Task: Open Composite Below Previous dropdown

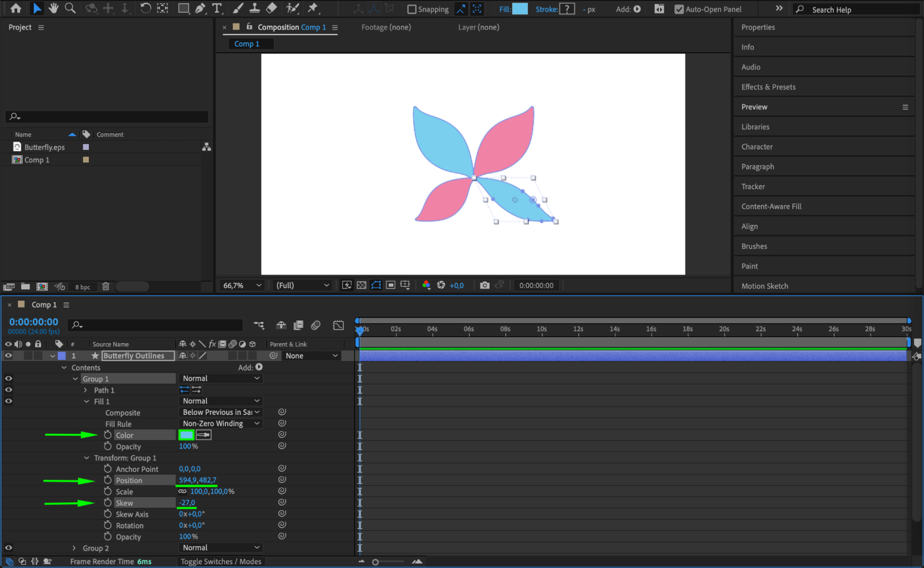Action: 220,412
